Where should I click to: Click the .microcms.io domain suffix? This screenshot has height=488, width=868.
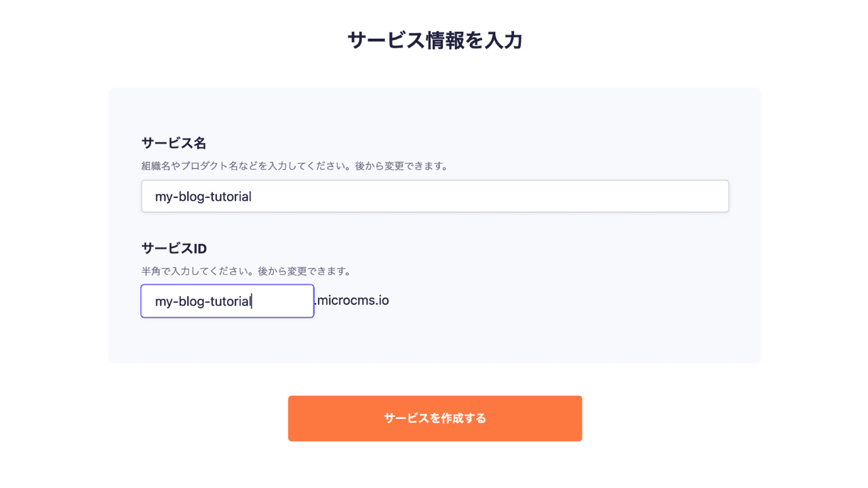(x=352, y=300)
